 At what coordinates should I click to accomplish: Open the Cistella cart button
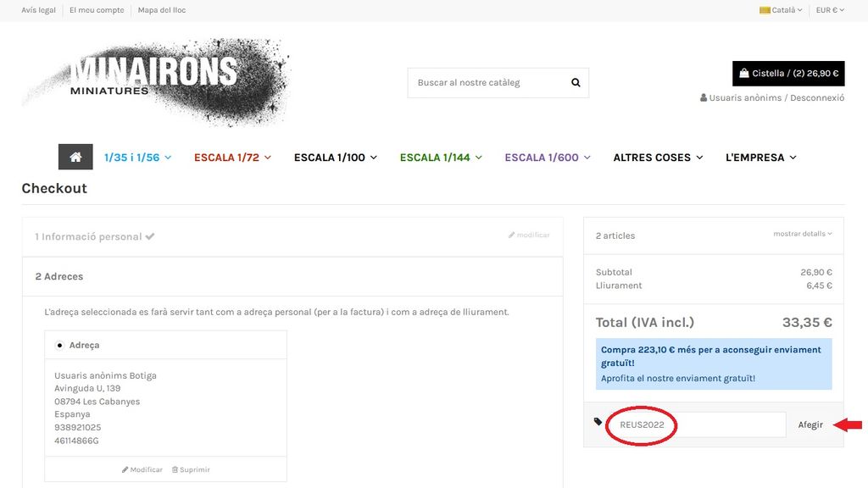click(x=788, y=74)
